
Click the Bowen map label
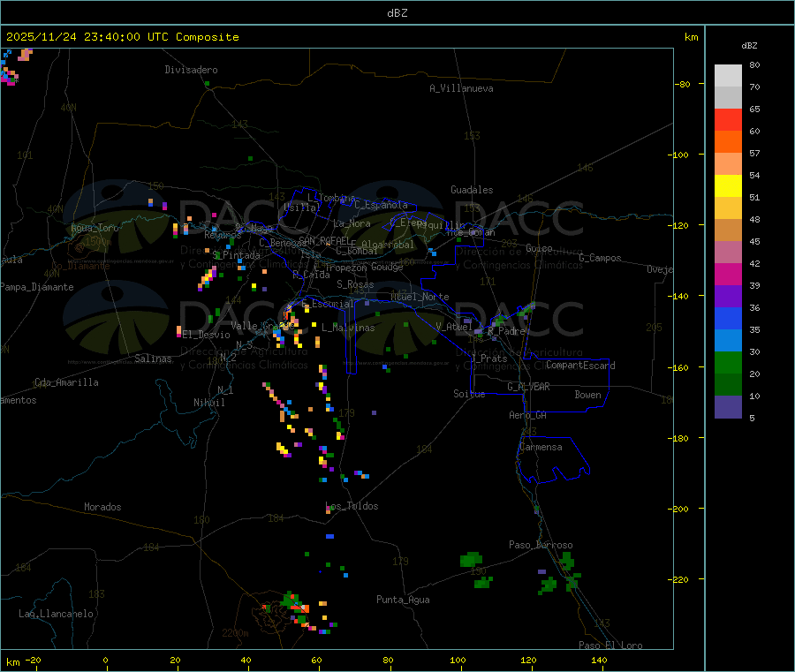click(587, 395)
